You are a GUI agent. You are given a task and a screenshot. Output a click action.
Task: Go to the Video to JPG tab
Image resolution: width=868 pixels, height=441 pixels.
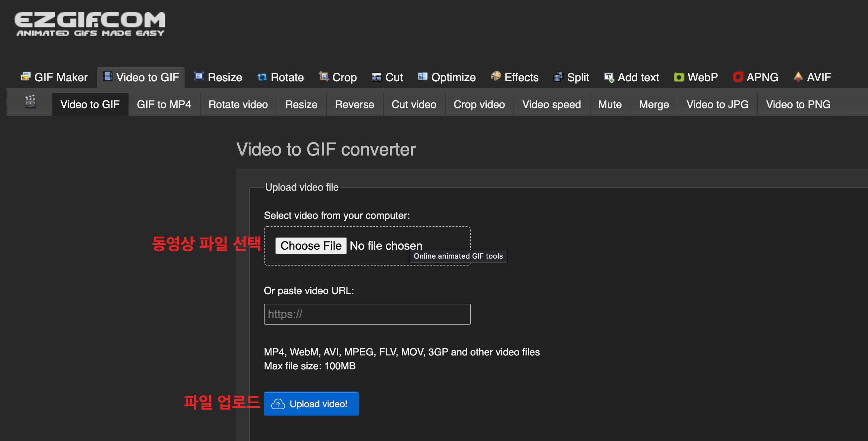tap(717, 104)
